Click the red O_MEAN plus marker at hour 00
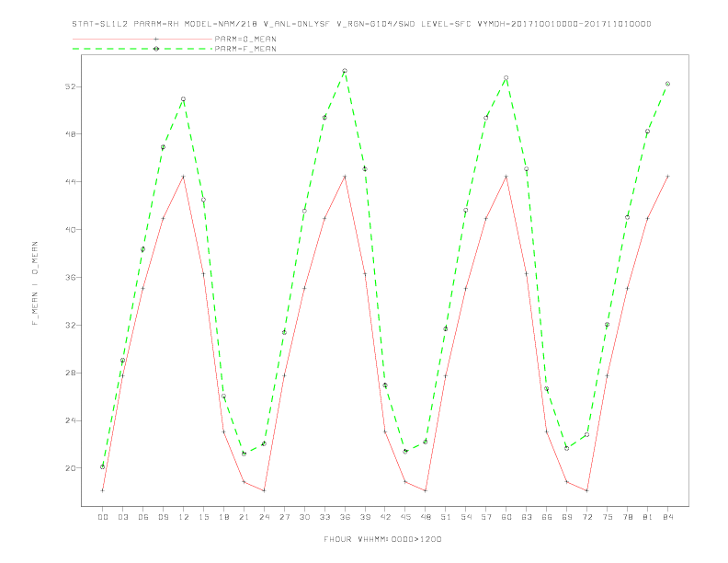 103,490
